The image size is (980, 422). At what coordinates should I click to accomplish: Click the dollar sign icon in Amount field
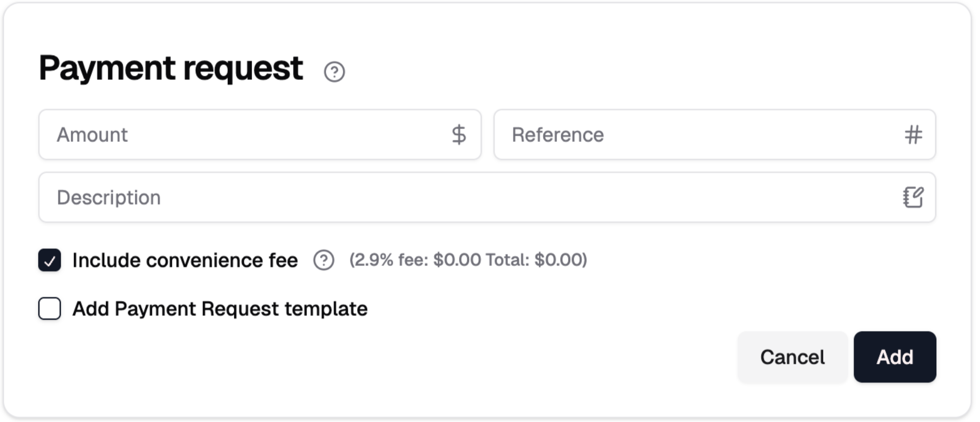pos(459,135)
